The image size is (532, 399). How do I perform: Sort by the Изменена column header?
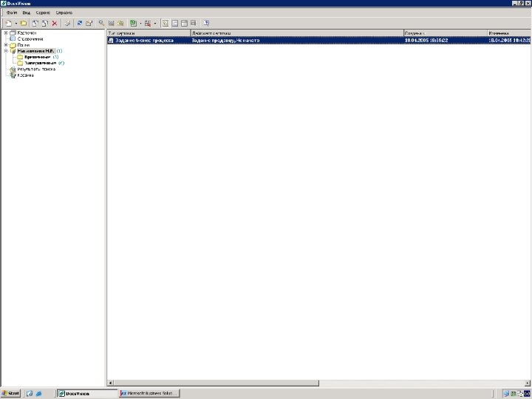[509, 33]
